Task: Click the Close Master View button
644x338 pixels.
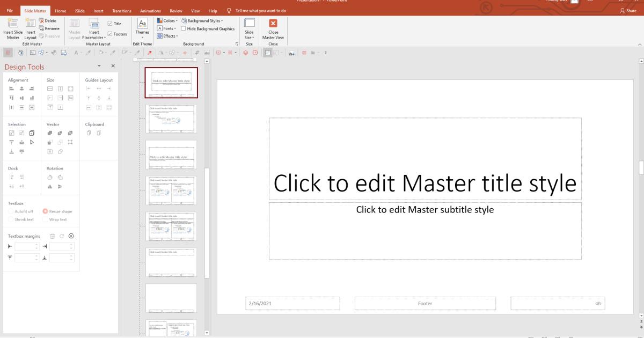Action: click(x=273, y=28)
